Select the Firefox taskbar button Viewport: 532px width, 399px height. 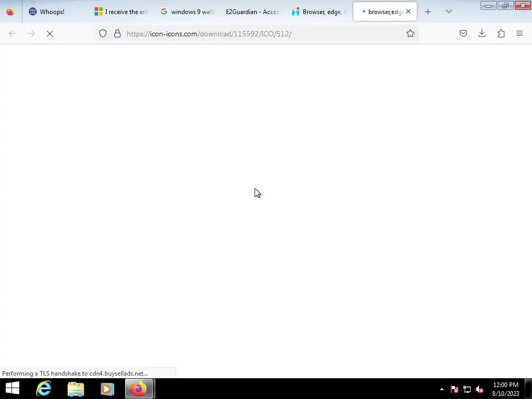139,389
